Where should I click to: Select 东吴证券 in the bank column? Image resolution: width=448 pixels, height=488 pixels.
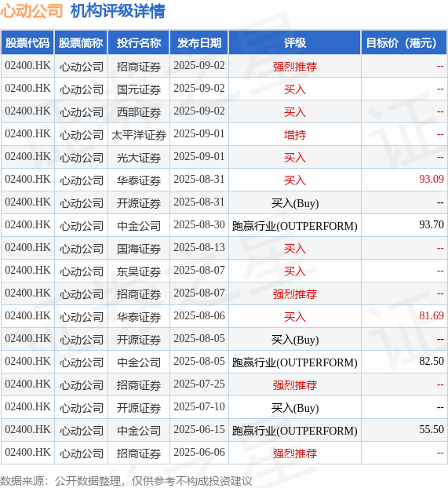139,271
